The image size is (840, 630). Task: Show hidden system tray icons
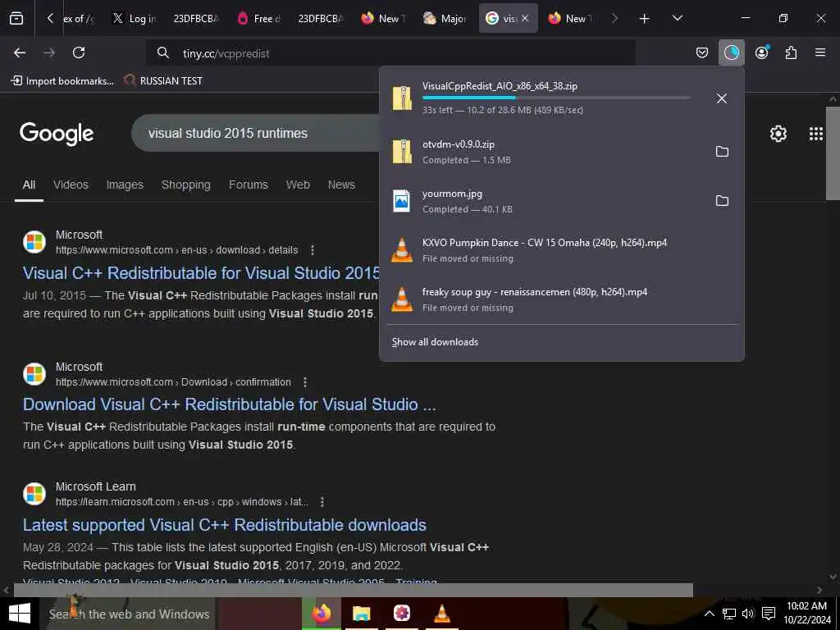point(709,614)
